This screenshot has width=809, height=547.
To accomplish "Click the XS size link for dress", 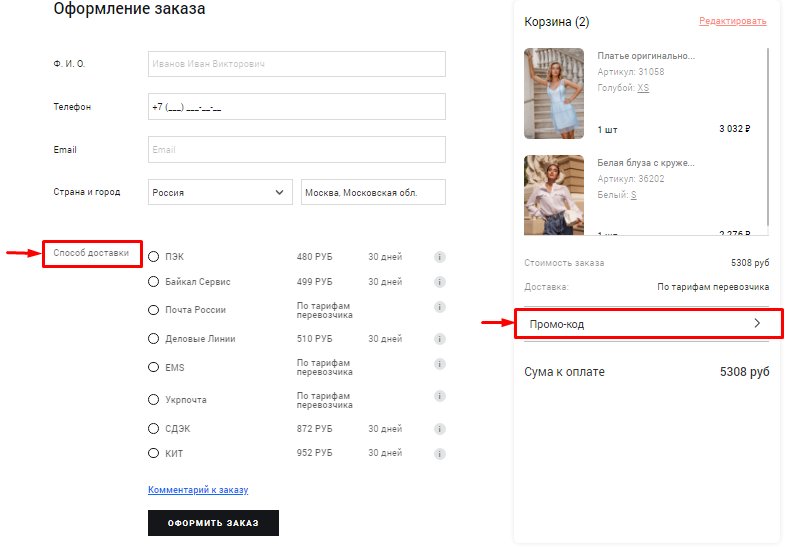I will click(643, 88).
